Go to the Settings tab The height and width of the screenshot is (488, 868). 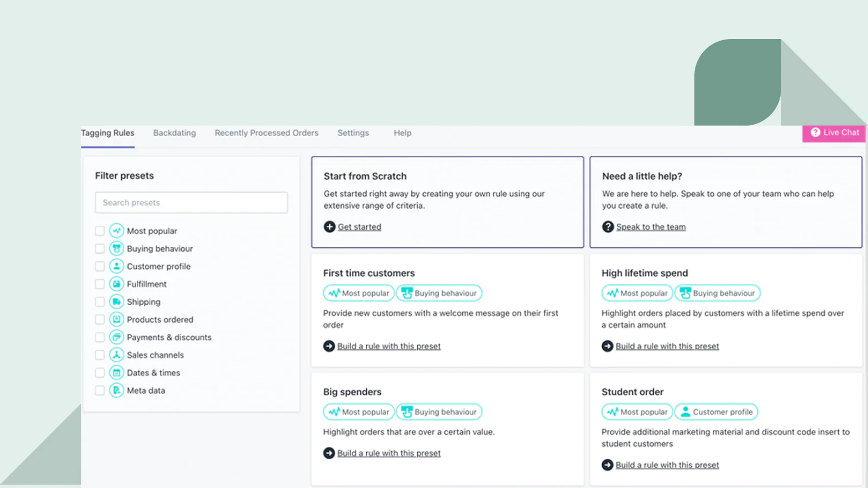click(353, 133)
